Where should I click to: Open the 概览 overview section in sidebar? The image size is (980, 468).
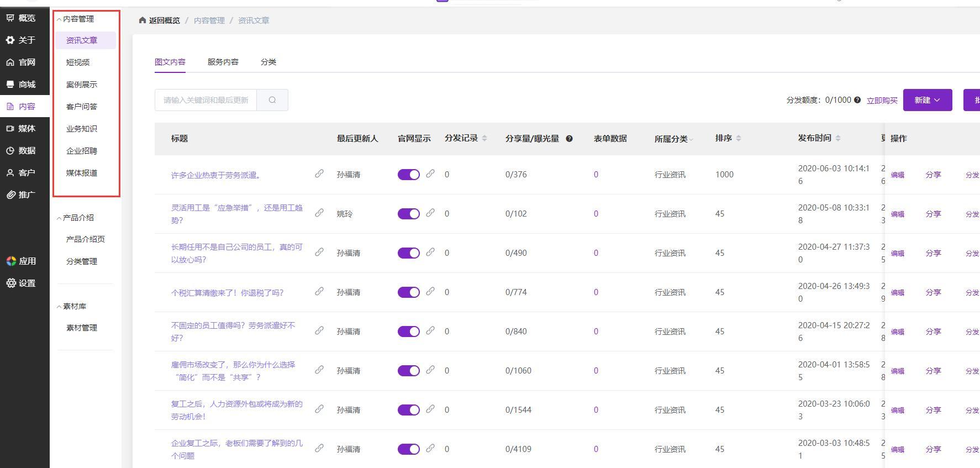tap(21, 18)
